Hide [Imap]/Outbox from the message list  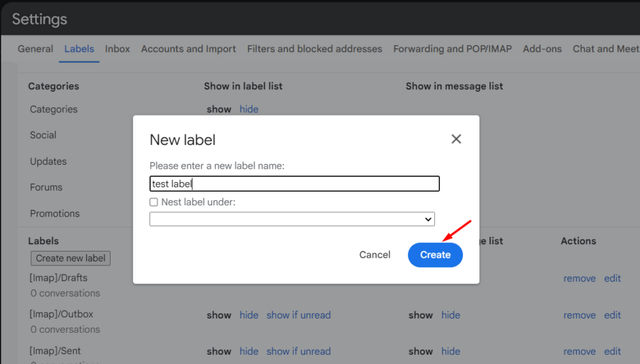pos(451,315)
